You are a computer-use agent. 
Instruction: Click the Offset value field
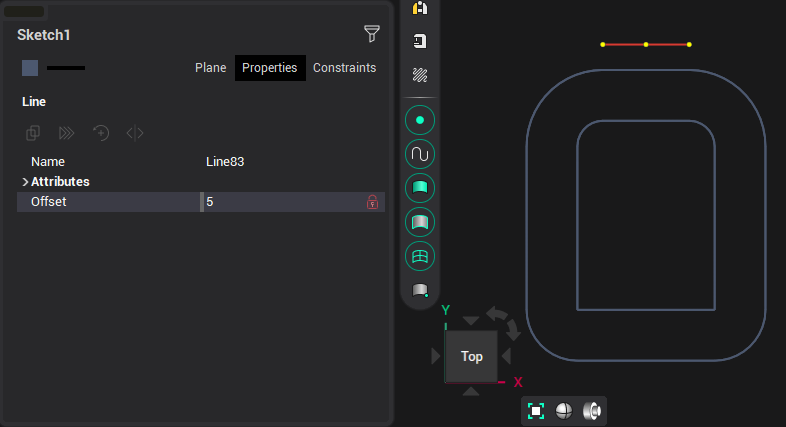point(280,202)
